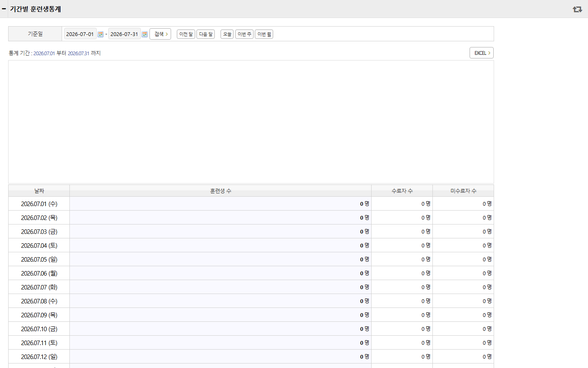Go to next month with 다음 달

(205, 34)
